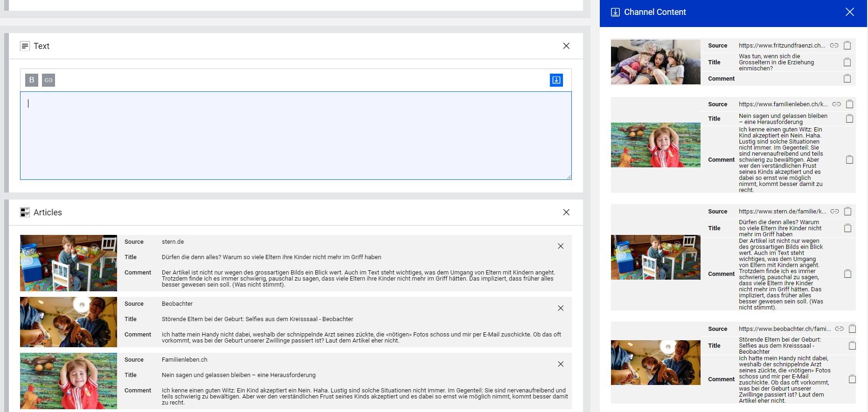Open link icon for familienleben.ch source
This screenshot has height=412, width=868.
click(836, 104)
